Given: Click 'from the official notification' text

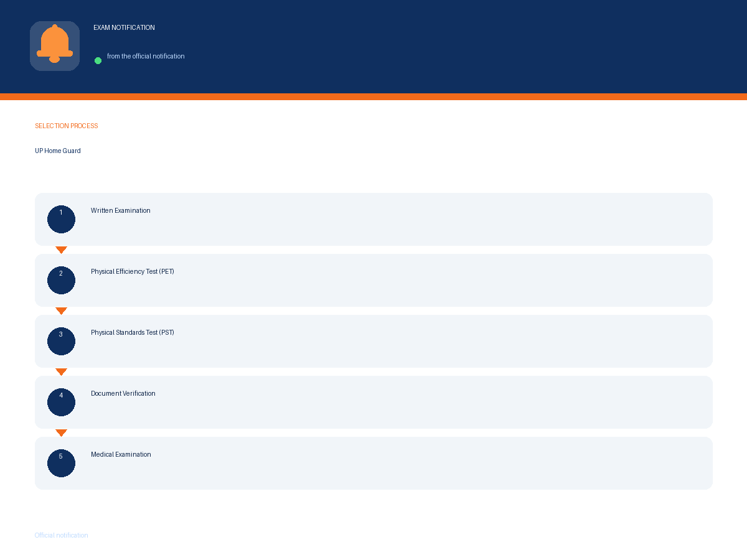Looking at the screenshot, I should (146, 56).
